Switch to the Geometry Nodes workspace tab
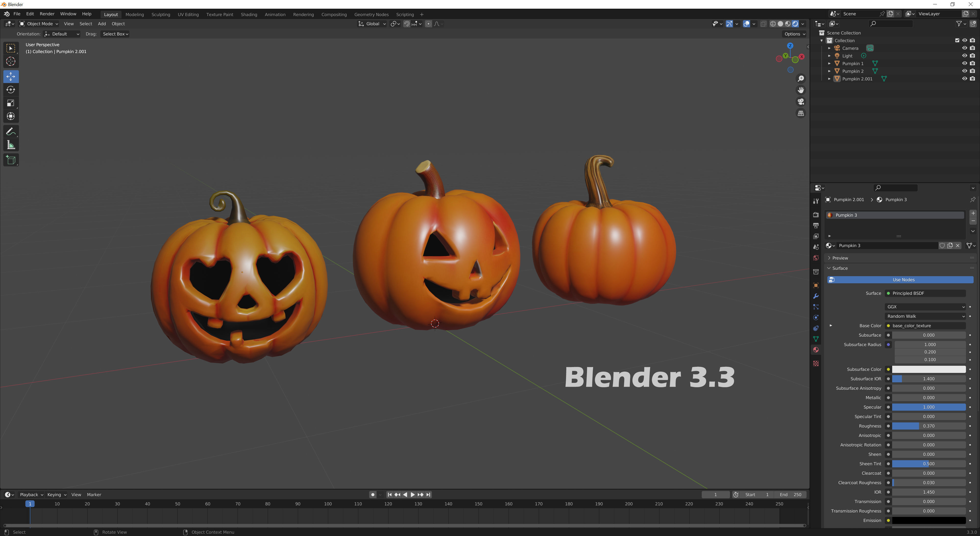 click(371, 15)
